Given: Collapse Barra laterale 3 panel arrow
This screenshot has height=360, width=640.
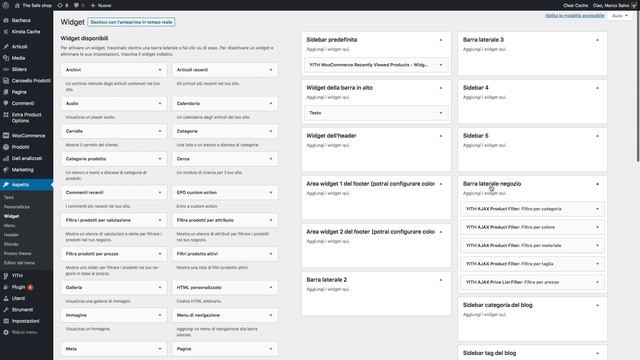Looking at the screenshot, I should (x=598, y=40).
